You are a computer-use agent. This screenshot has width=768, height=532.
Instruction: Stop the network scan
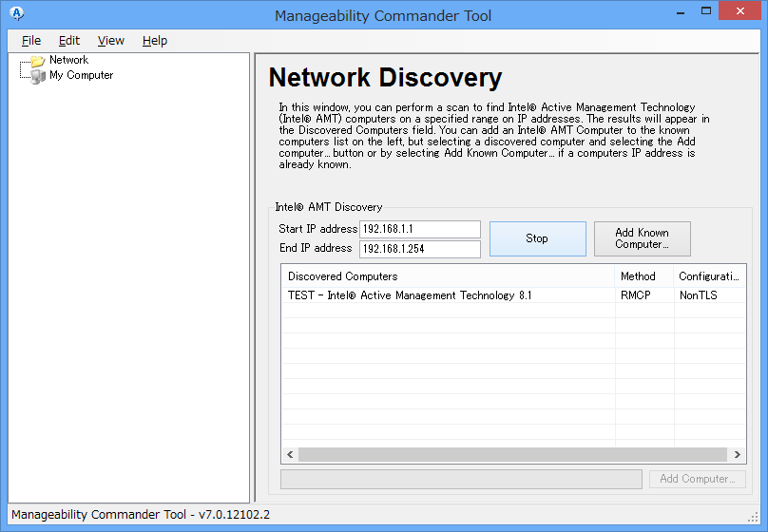pos(537,238)
